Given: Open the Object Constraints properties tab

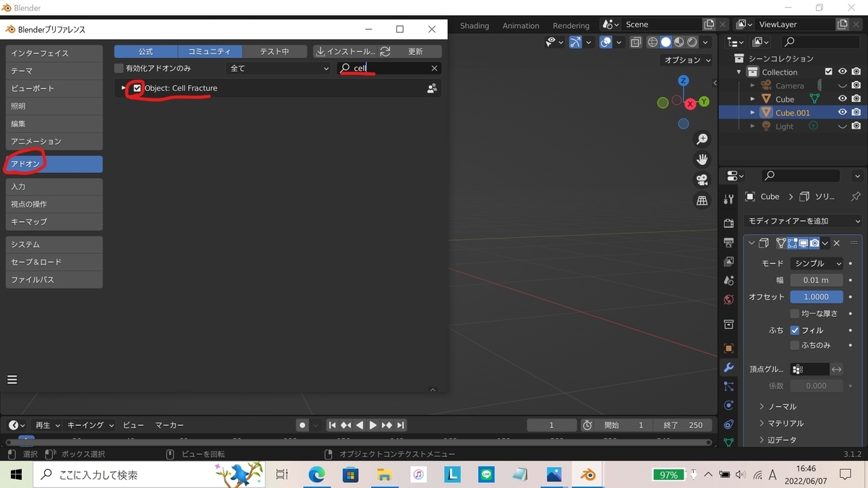Looking at the screenshot, I should click(x=728, y=424).
